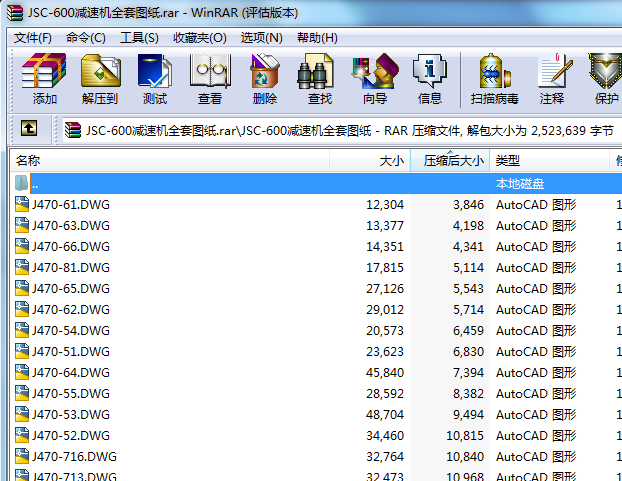Click packed size value 5,114
Screen dimensions: 622x481
pyautogui.click(x=468, y=268)
